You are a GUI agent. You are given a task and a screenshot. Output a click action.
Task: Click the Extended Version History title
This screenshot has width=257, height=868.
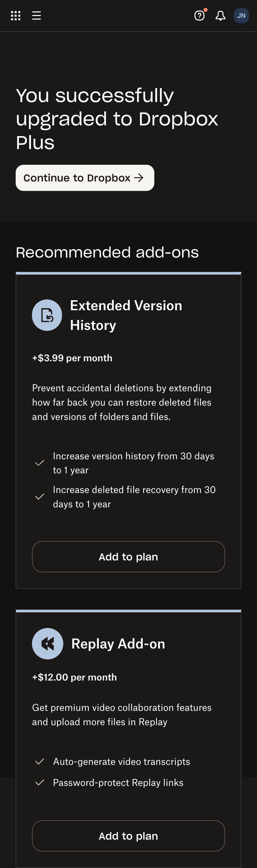pyautogui.click(x=126, y=315)
